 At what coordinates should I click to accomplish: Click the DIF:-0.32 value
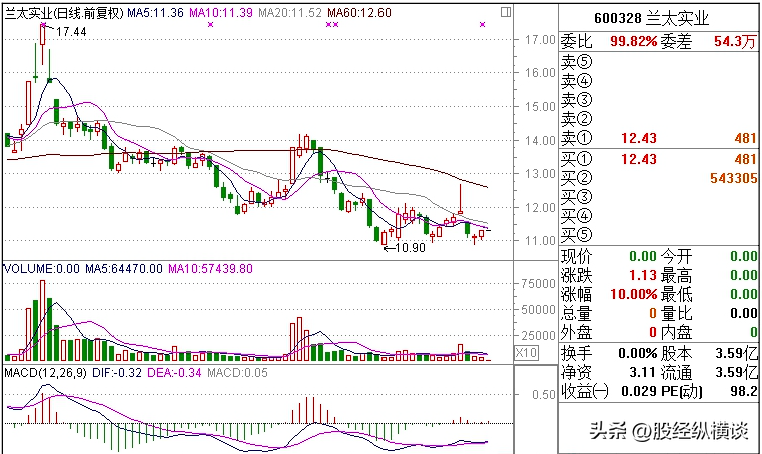(x=117, y=373)
